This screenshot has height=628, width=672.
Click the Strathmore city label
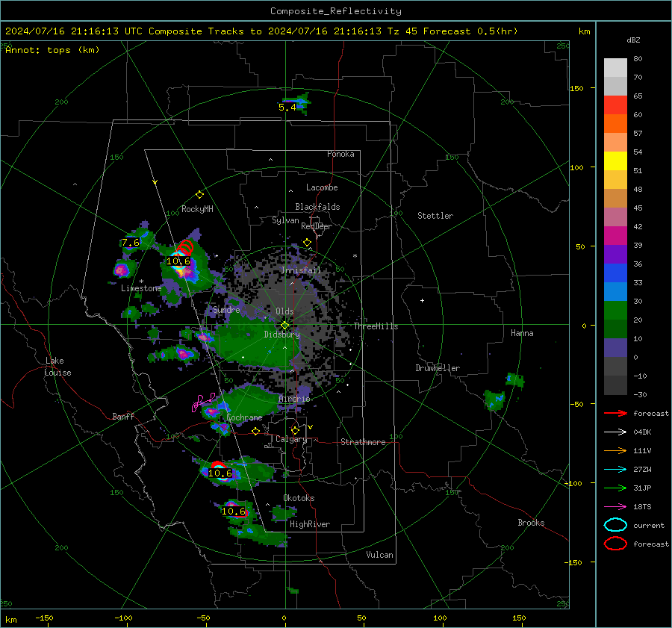click(363, 442)
